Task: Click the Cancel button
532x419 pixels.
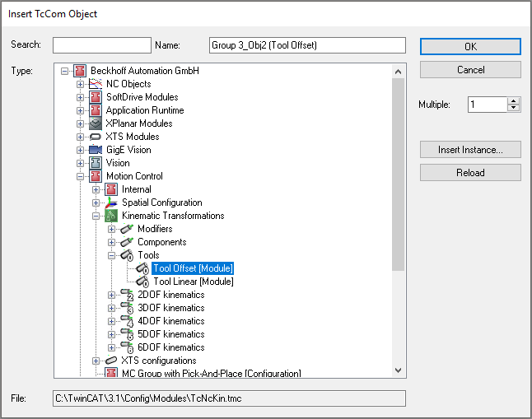Action: [x=470, y=70]
